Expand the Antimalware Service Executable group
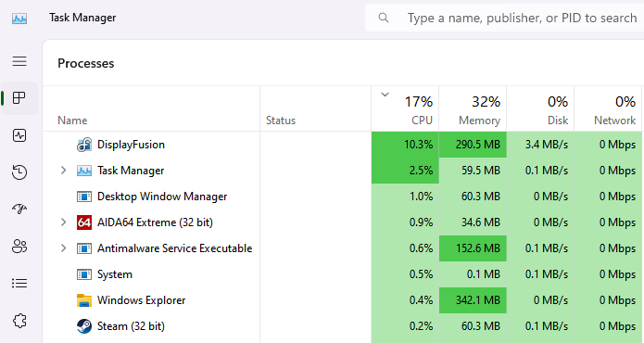 [x=63, y=248]
